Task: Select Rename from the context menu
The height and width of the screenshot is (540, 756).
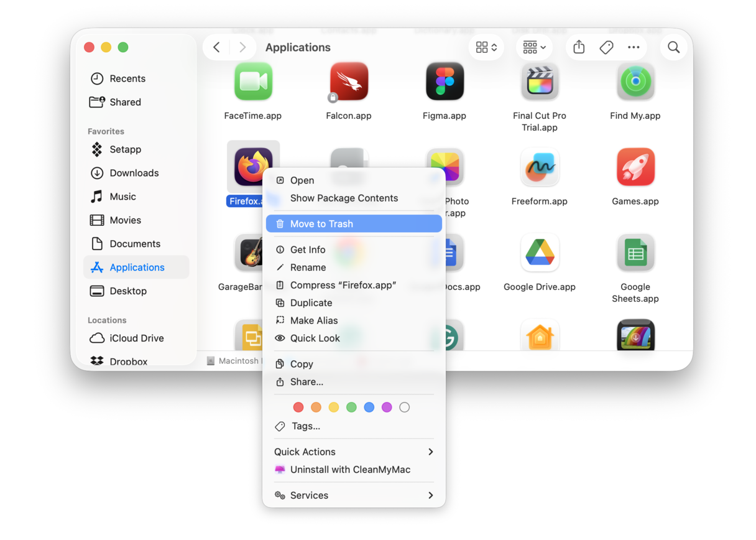Action: pos(309,267)
